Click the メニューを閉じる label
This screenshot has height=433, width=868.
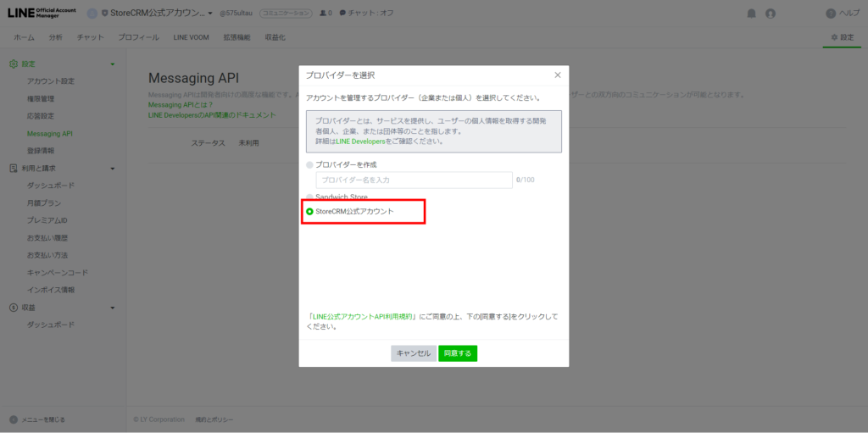point(43,419)
